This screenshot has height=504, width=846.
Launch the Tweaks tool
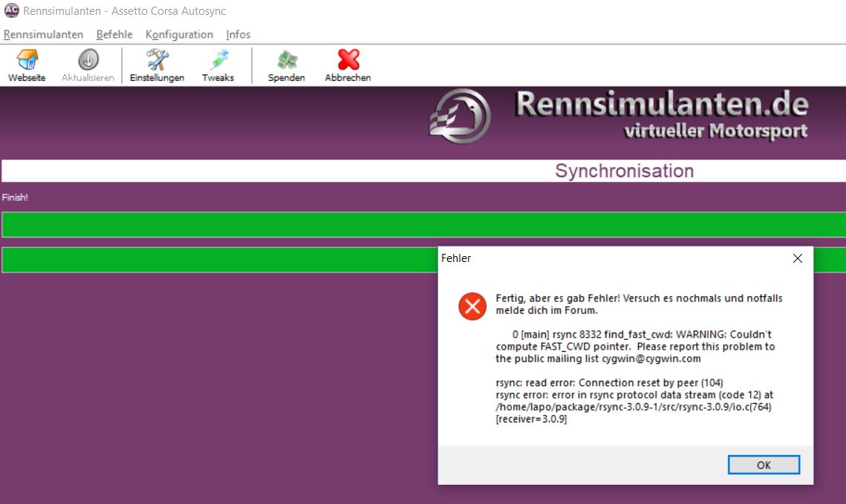click(218, 65)
